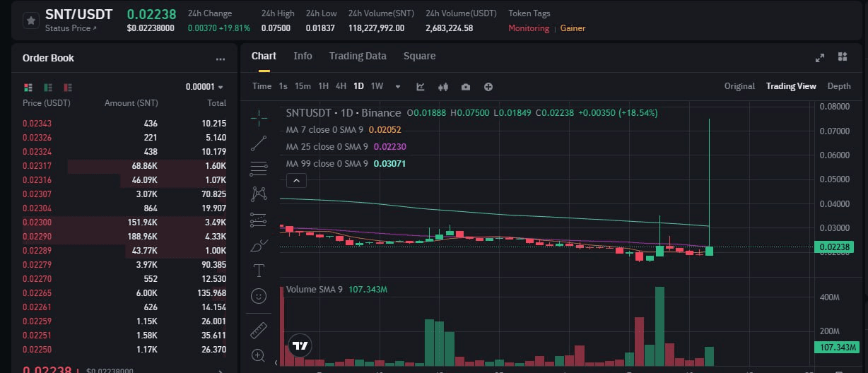Switch to Info tab
The image size is (868, 373).
[303, 56]
